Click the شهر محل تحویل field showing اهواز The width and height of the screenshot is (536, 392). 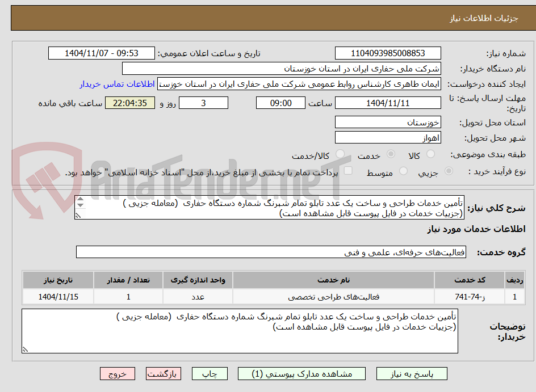pyautogui.click(x=388, y=137)
